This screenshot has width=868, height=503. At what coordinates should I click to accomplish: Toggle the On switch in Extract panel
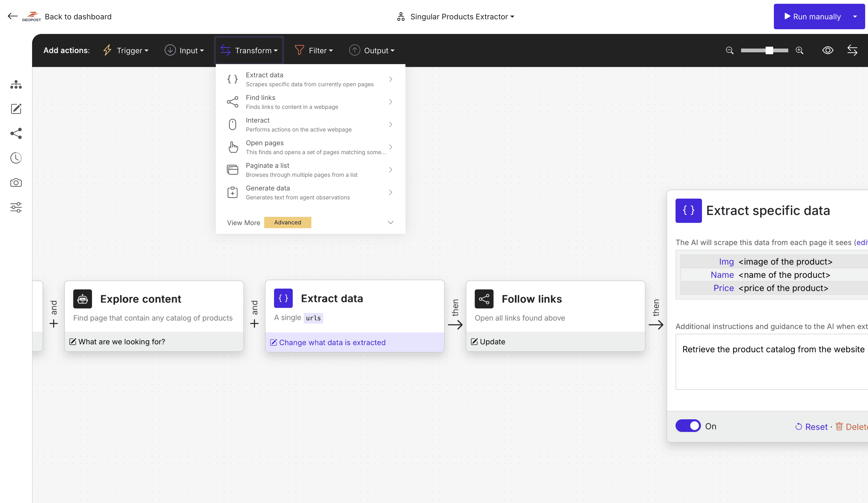click(688, 426)
